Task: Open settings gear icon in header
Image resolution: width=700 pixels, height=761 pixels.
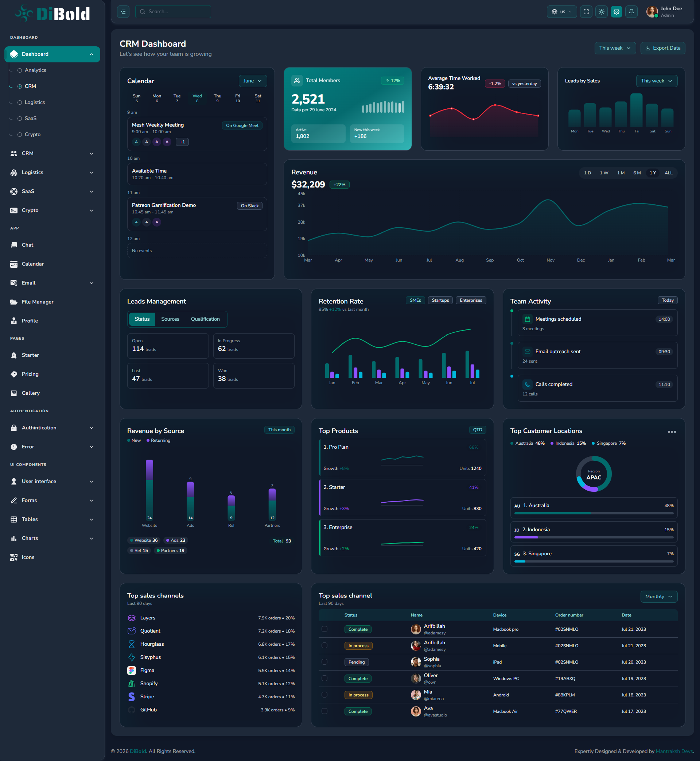Action: 616,12
